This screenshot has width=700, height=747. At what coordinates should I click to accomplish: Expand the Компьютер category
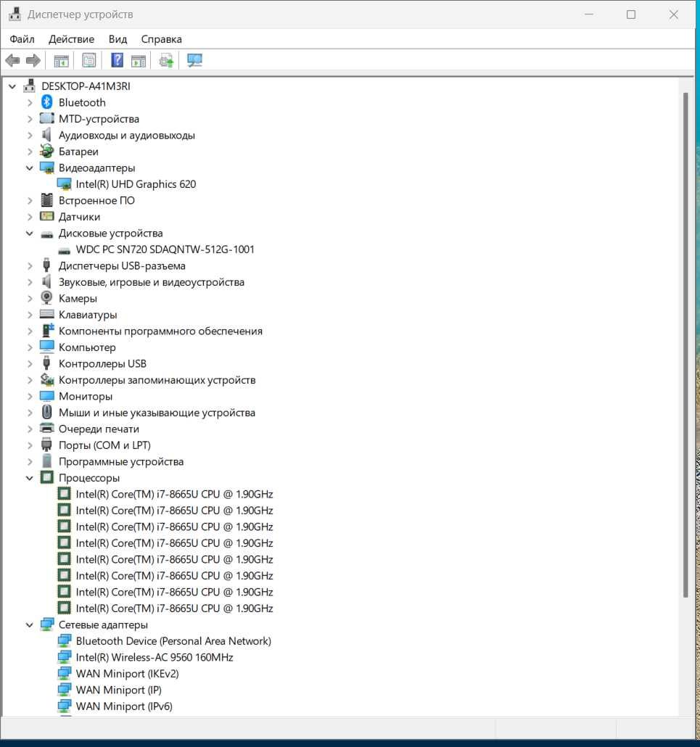tap(30, 347)
